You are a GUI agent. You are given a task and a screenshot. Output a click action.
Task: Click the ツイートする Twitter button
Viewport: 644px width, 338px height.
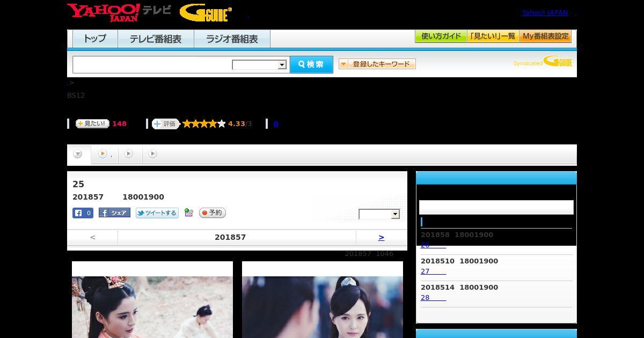(157, 213)
